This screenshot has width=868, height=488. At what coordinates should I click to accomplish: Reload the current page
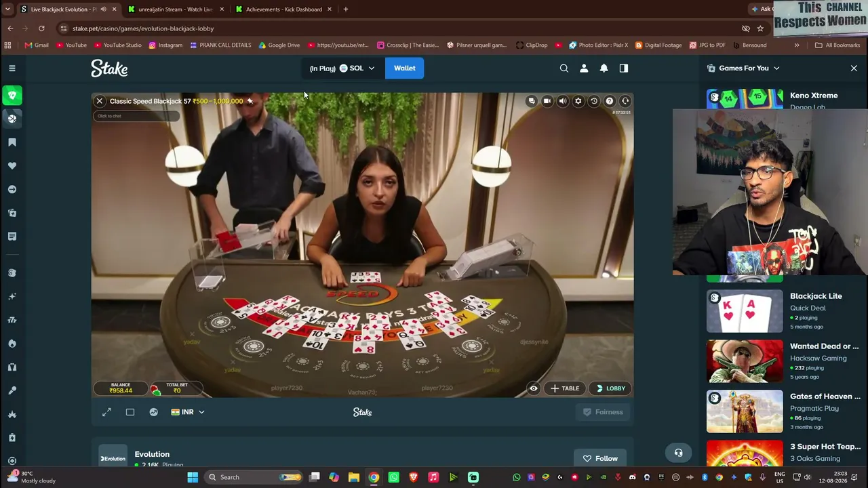click(41, 28)
